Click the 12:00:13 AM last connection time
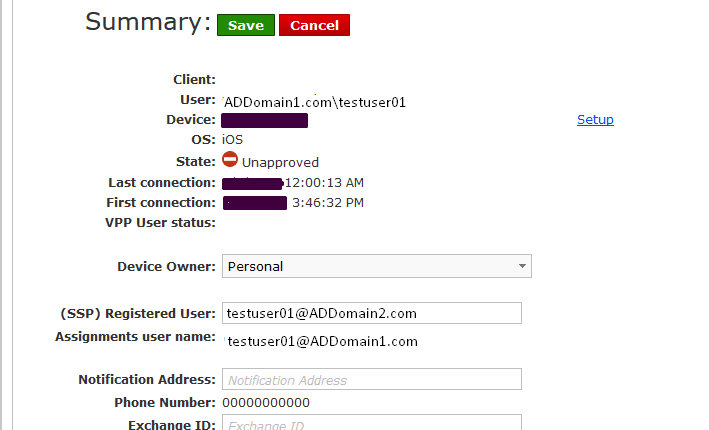 click(x=324, y=183)
